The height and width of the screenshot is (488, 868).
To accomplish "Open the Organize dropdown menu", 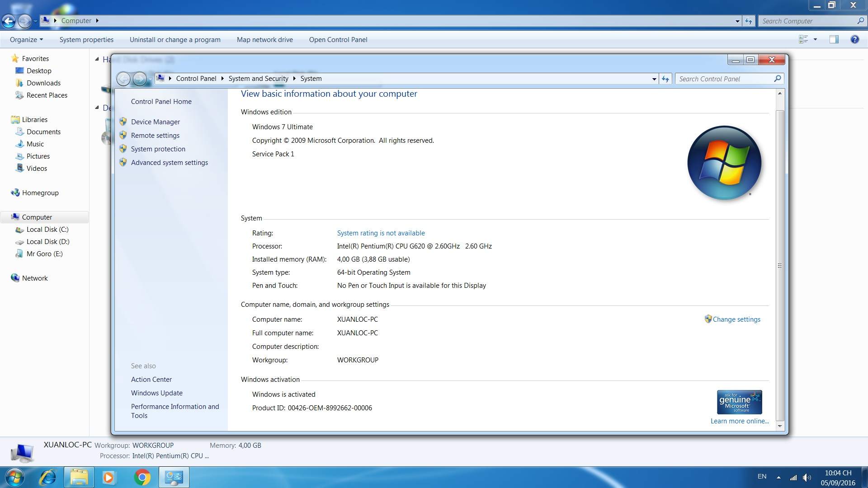I will pyautogui.click(x=26, y=39).
